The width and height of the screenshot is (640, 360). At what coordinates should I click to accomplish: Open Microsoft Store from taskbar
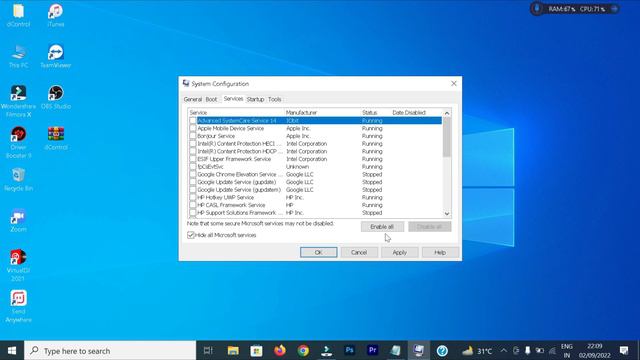256,351
